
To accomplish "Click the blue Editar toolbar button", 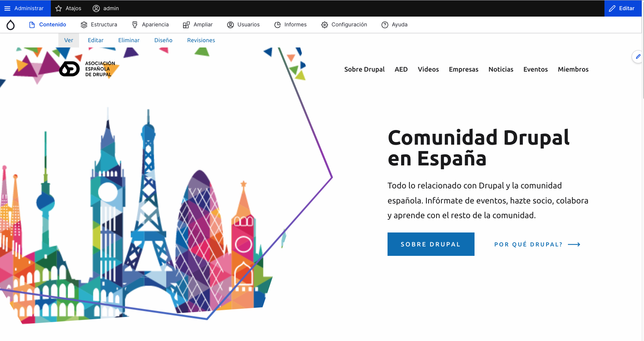I will click(623, 8).
